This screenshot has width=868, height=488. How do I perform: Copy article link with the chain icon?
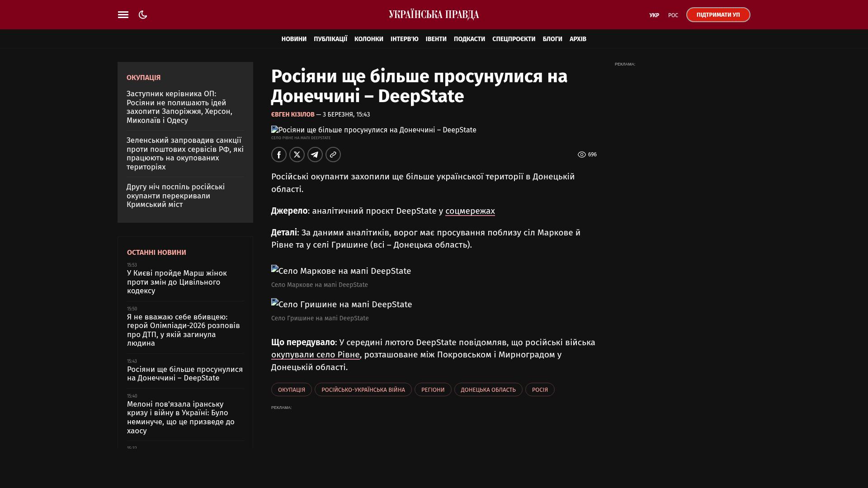(333, 155)
